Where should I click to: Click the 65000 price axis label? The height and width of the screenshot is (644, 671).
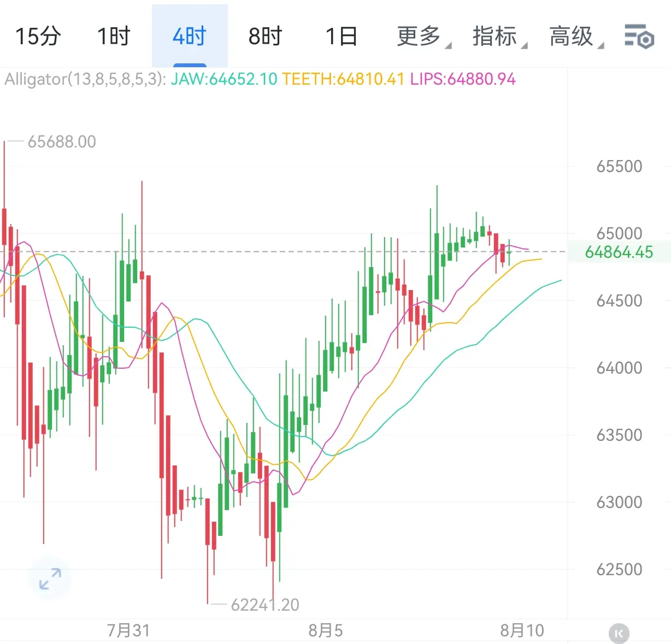(619, 234)
